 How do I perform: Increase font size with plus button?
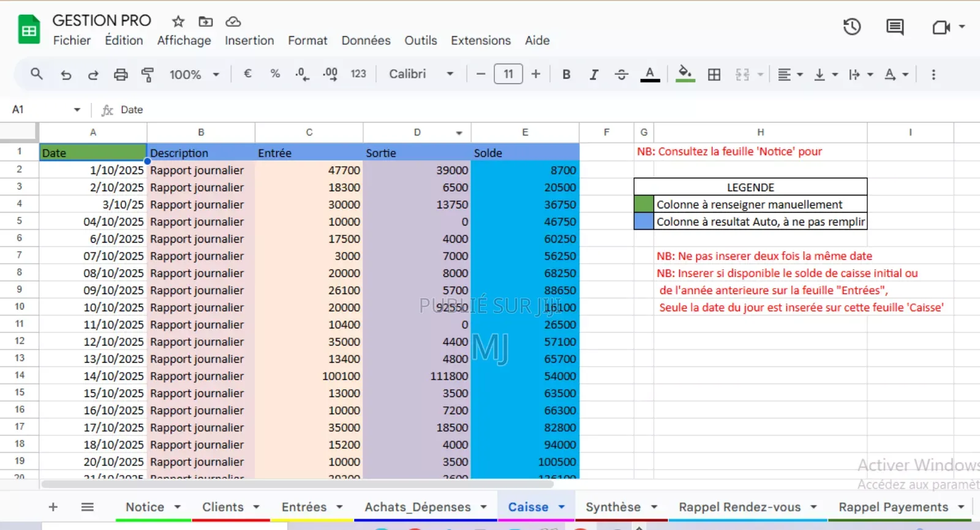point(536,74)
